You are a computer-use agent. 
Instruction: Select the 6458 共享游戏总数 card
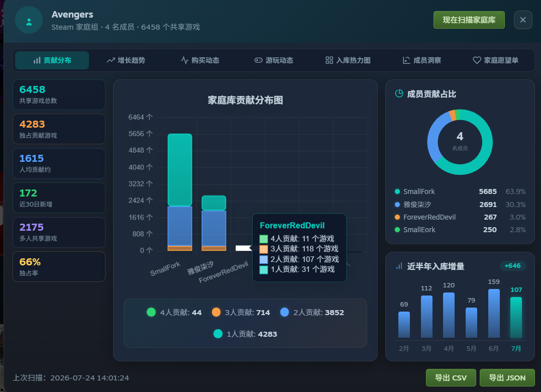(x=59, y=95)
